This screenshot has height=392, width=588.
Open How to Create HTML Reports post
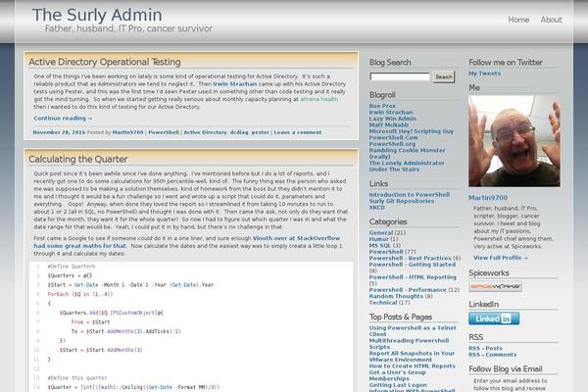point(413,367)
